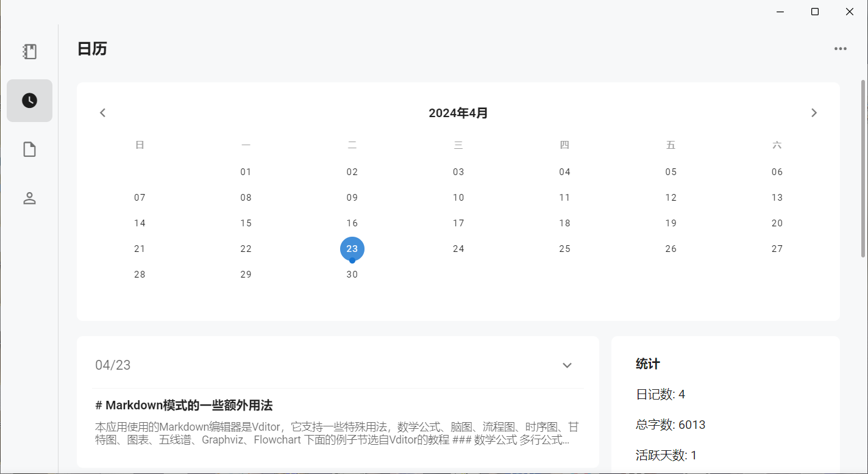Click the 日历 page title
Screen dimensions: 868x474
[x=92, y=49]
